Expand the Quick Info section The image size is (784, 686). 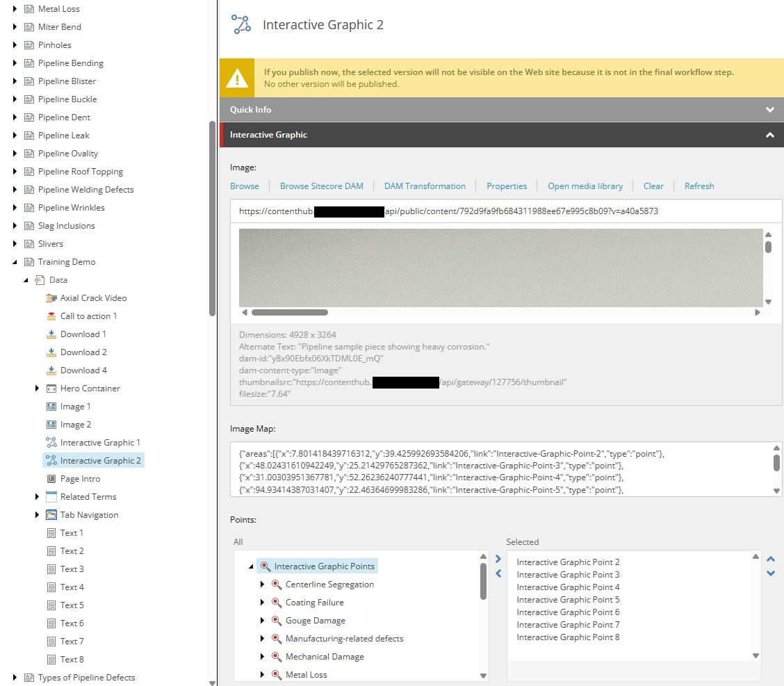click(769, 110)
